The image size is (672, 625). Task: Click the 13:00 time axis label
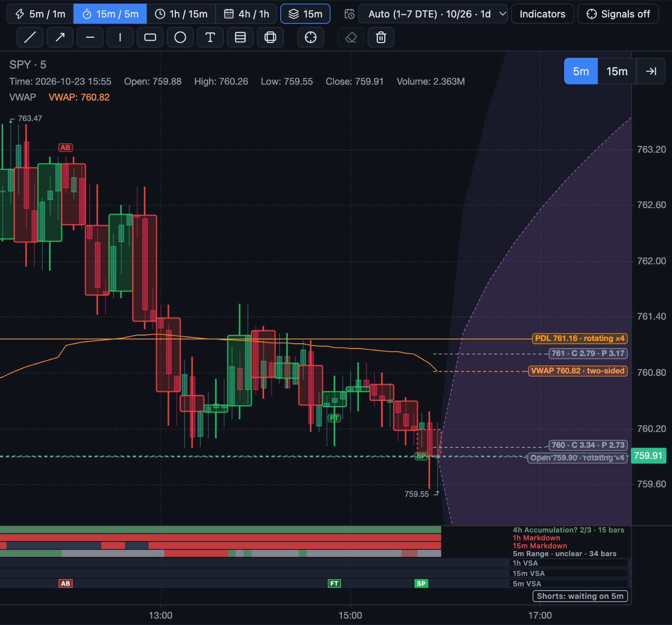[161, 615]
